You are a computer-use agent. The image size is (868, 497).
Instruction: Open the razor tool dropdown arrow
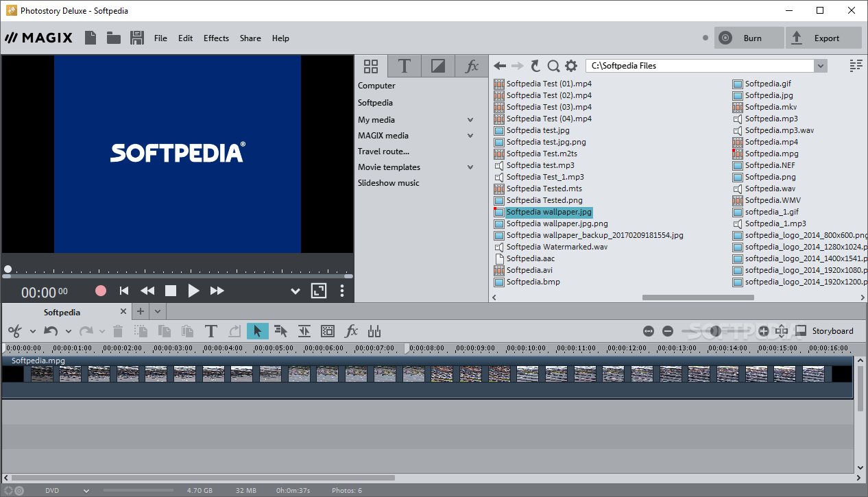tap(32, 332)
